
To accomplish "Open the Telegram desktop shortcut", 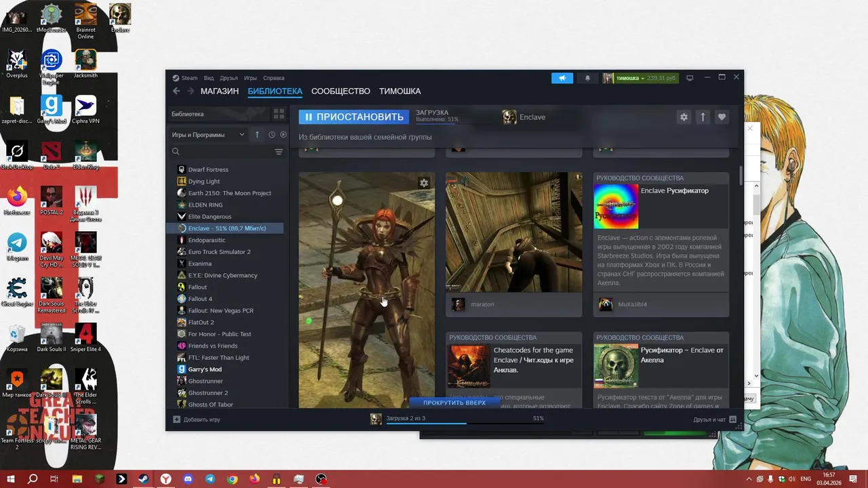I will 17,247.
